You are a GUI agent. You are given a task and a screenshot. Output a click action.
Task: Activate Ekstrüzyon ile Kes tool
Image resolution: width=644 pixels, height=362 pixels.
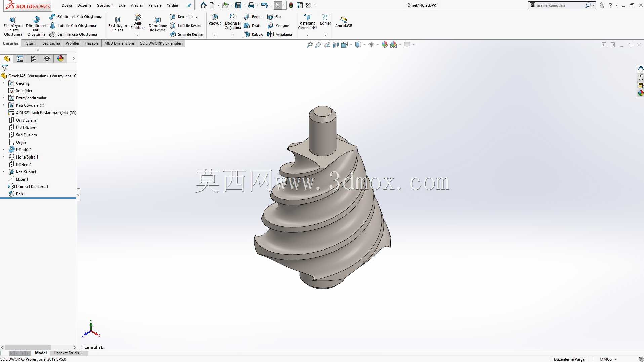point(118,24)
